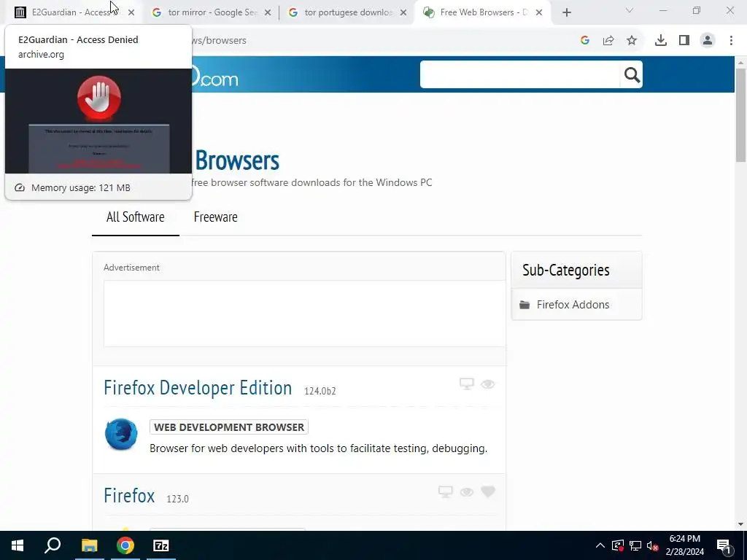
Task: Open the Firefox Developer Edition title link
Action: coord(198,388)
